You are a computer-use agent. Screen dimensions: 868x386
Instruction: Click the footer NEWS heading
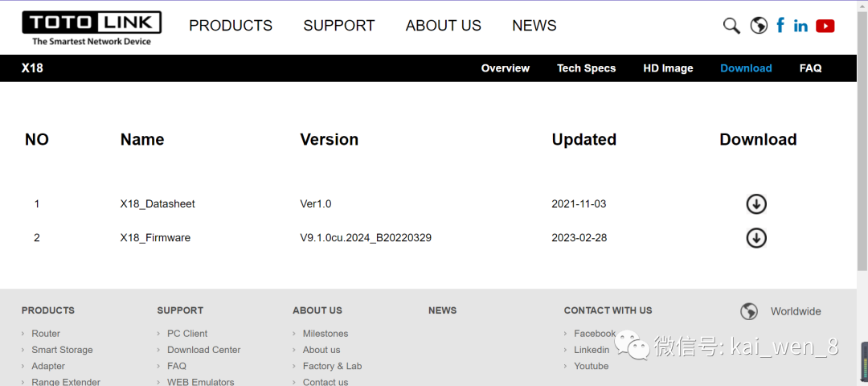tap(442, 310)
